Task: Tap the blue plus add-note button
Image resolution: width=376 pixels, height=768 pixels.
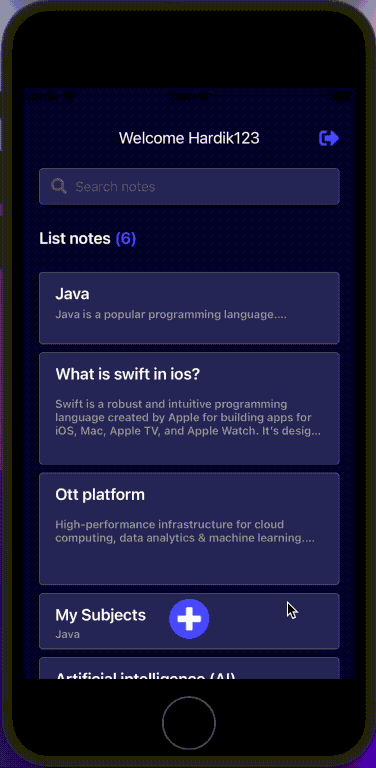Action: 189,619
